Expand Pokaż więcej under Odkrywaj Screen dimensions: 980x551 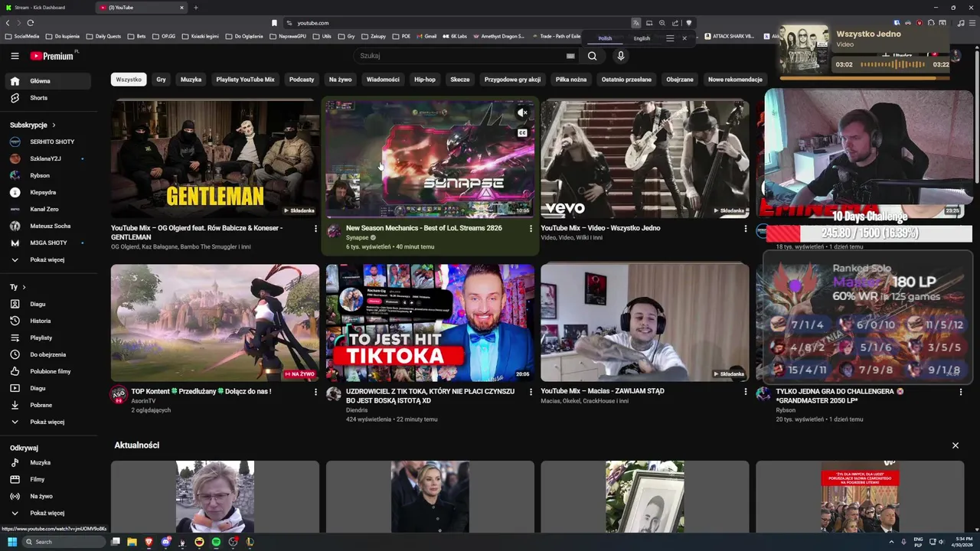coord(47,513)
